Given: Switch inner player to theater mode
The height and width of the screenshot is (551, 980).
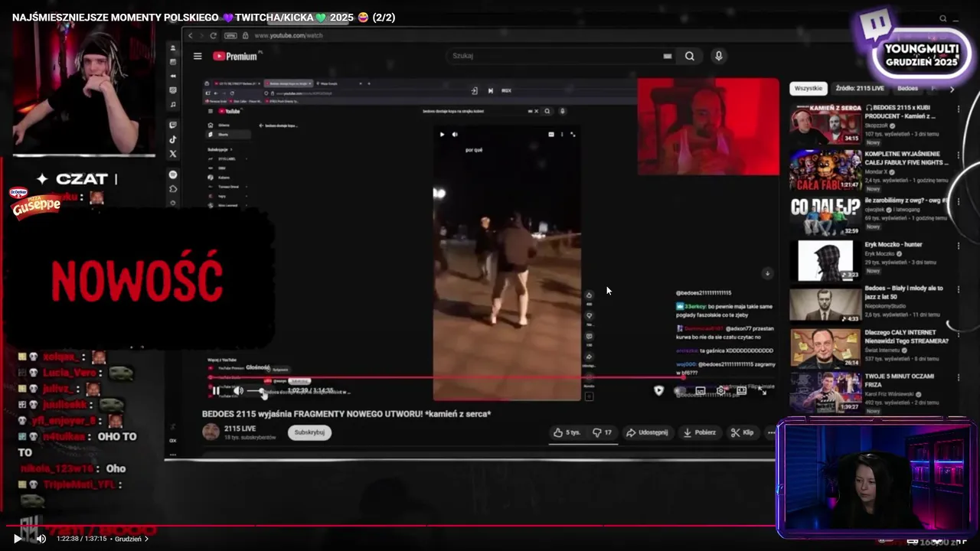Looking at the screenshot, I should 741,391.
